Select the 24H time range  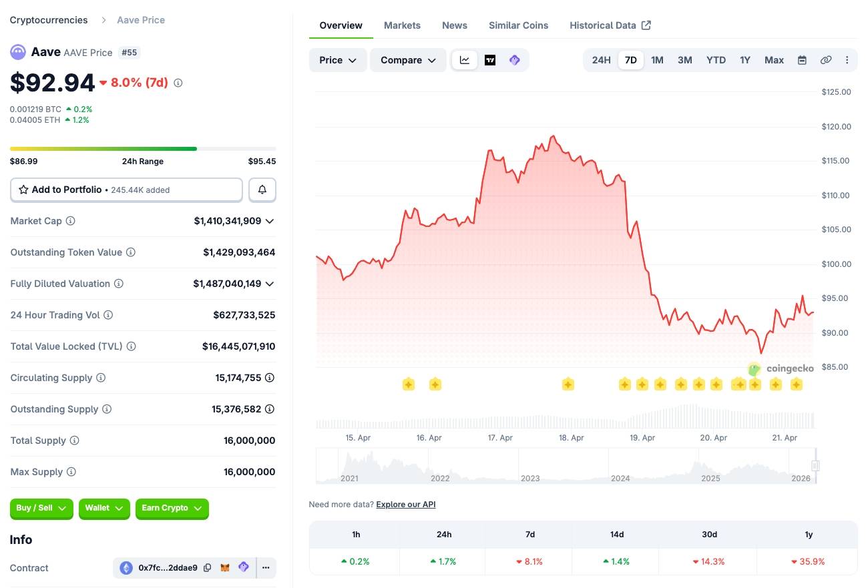coord(601,60)
